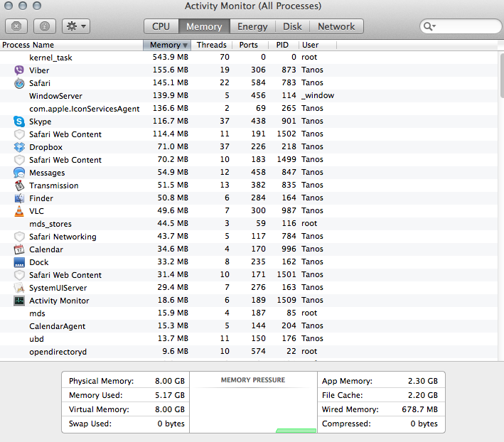Click the Safari Networking shield icon
This screenshot has height=442, width=504.
19,237
